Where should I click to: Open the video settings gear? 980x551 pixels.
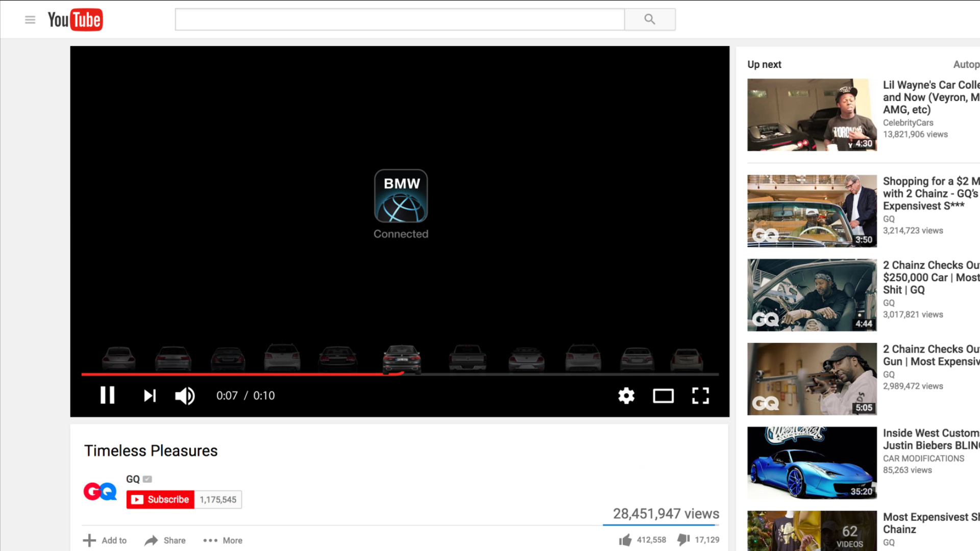626,395
